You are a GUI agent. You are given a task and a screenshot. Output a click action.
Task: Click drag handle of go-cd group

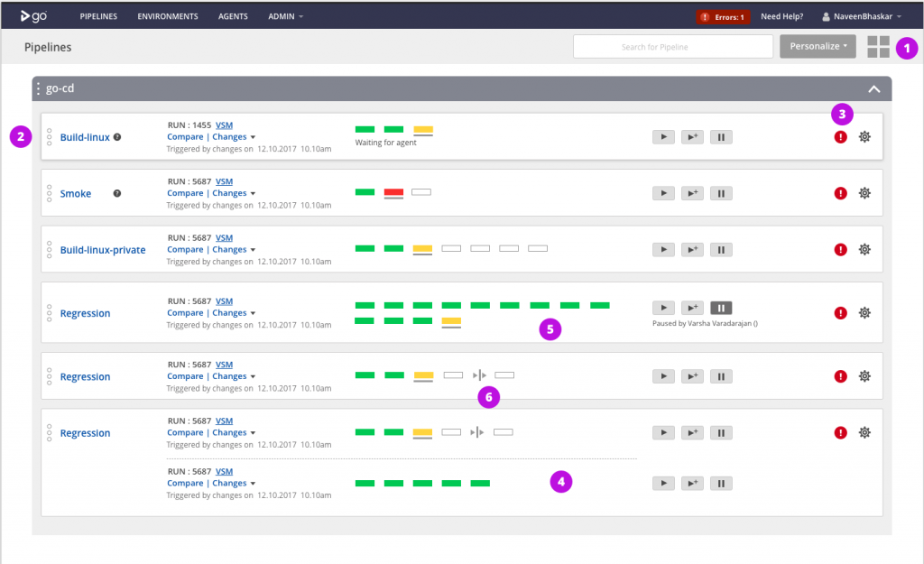(x=38, y=88)
